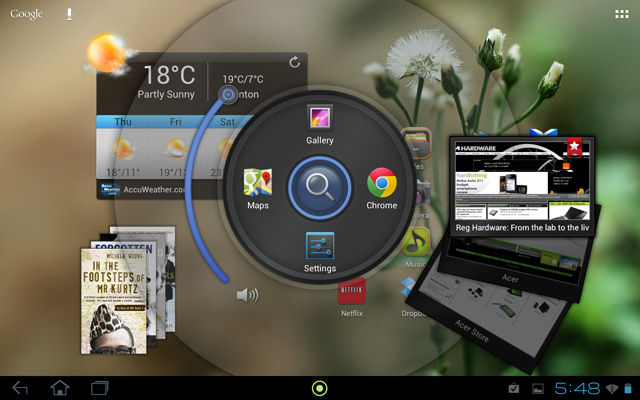This screenshot has width=640, height=400.
Task: Open Settings from the ring menu
Action: (320, 252)
